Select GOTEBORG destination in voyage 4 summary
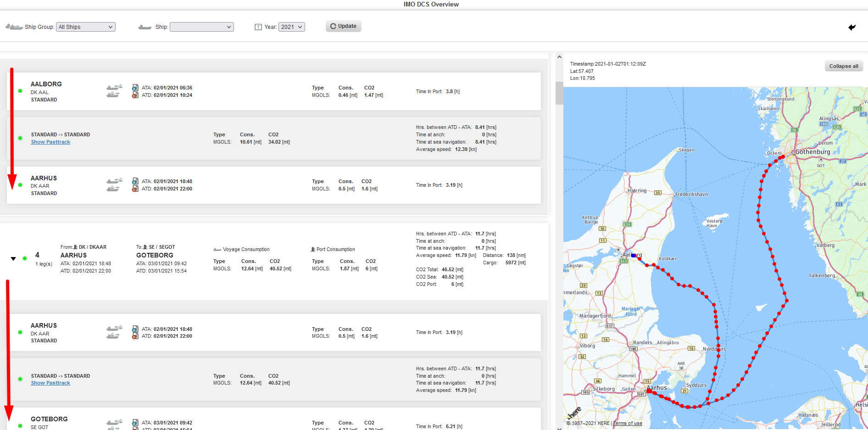Image resolution: width=868 pixels, height=430 pixels. pos(155,255)
